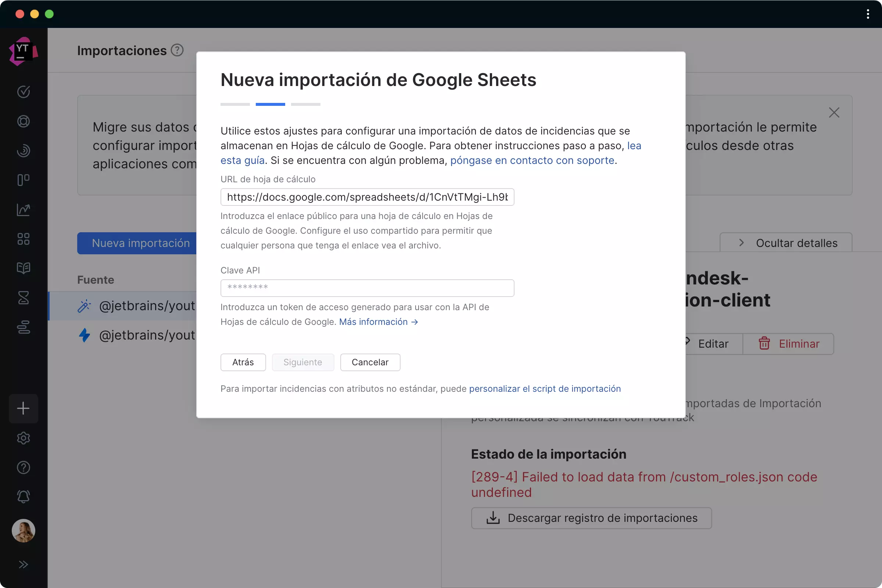Open the Issues view in the sidebar

[x=24, y=92]
